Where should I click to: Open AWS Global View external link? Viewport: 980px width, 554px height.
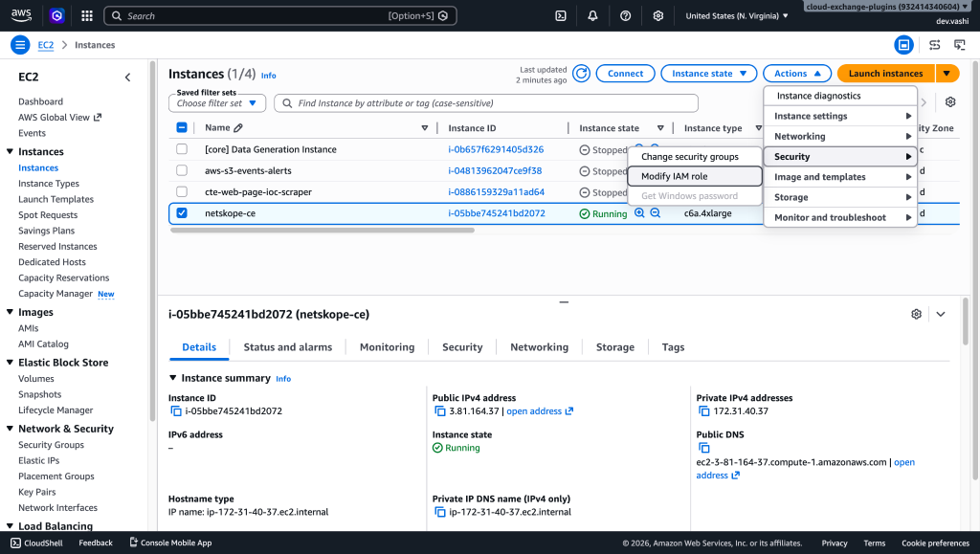click(x=60, y=118)
